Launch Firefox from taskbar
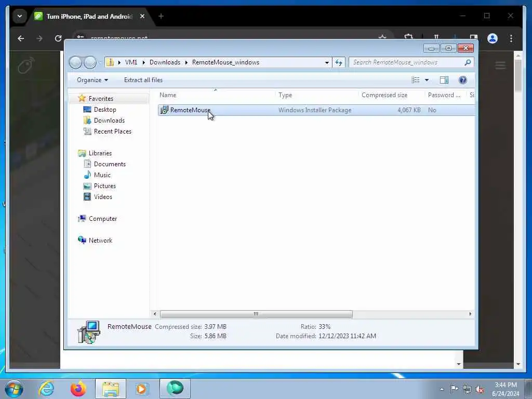This screenshot has height=399, width=532. 78,389
